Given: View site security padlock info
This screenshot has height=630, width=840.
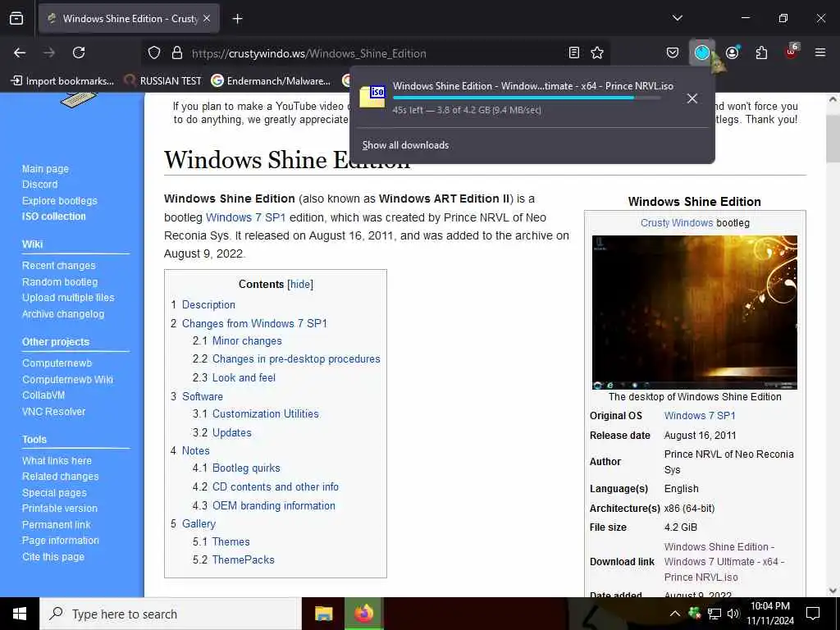Looking at the screenshot, I should click(177, 53).
